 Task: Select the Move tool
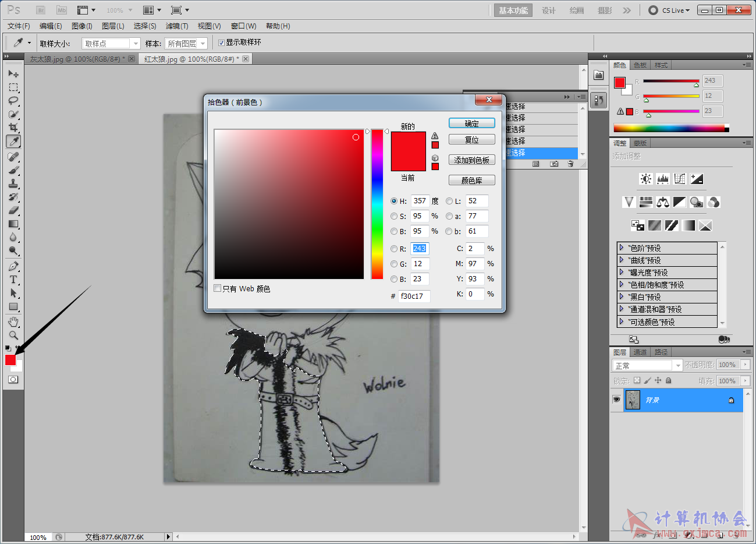(13, 74)
